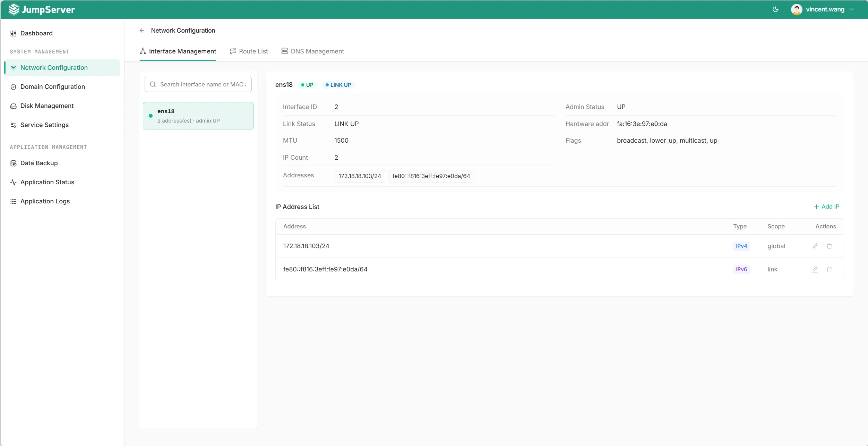Viewport: 868px width, 446px height.
Task: Click the UP status badge
Action: [307, 85]
